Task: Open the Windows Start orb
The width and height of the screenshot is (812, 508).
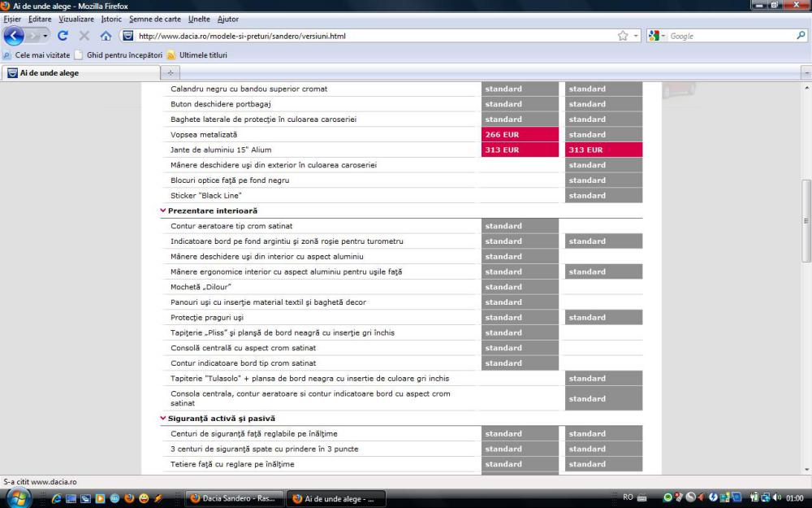Action: coord(18,497)
